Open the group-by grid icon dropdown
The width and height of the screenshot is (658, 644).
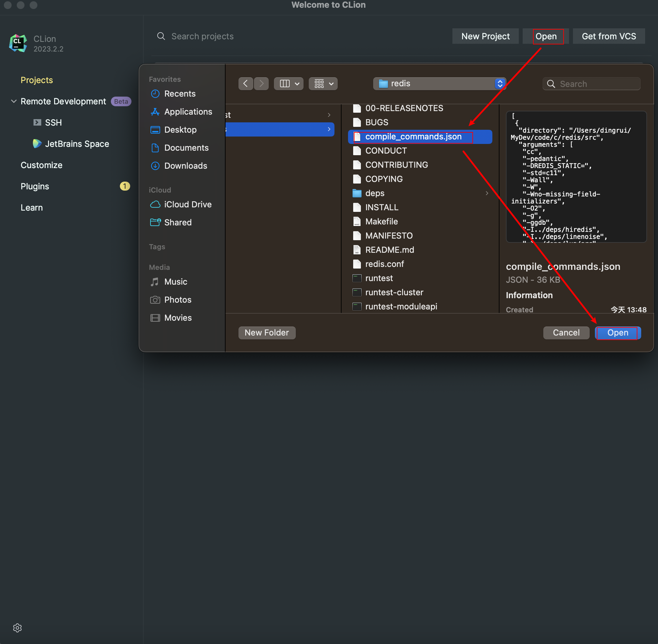tap(323, 83)
